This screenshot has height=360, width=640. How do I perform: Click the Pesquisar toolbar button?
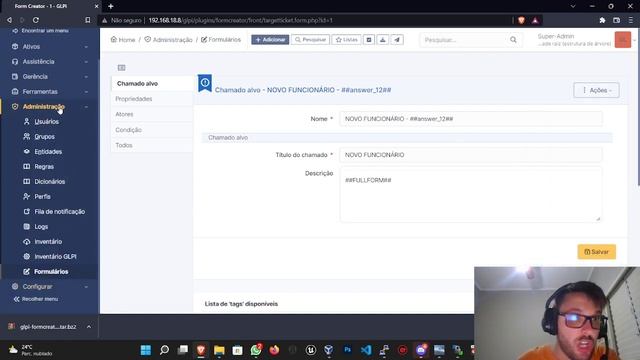tap(310, 40)
